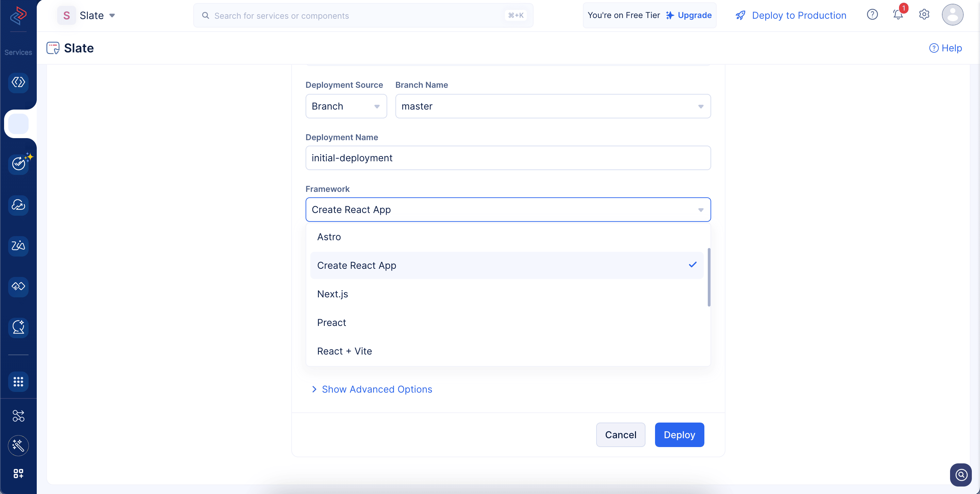Click the Deployment Name label text
980x494 pixels.
(342, 137)
